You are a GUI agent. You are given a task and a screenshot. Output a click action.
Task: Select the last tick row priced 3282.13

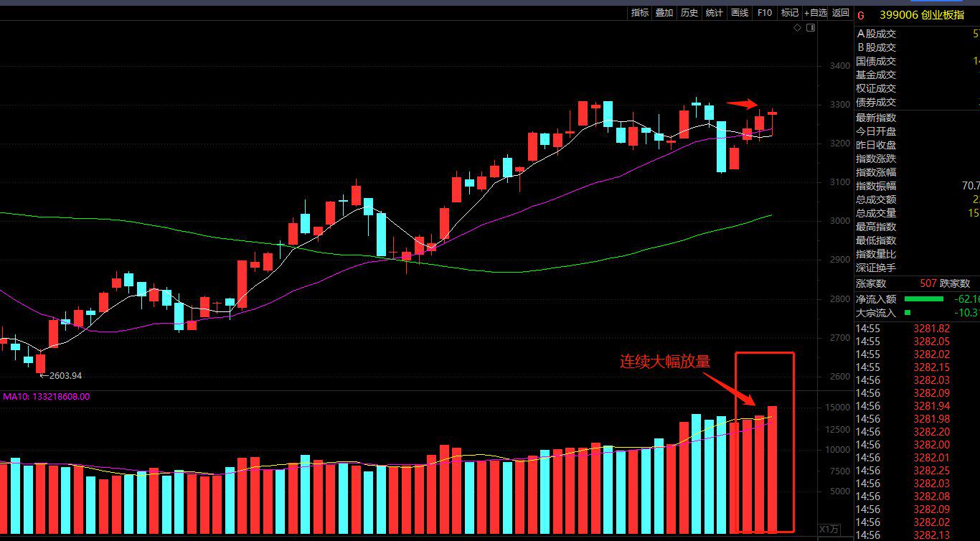coord(917,535)
